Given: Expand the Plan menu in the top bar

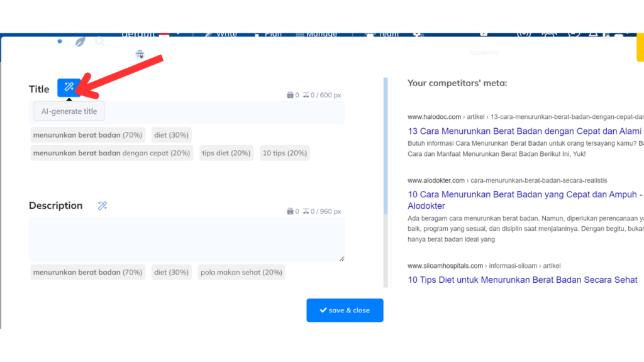Looking at the screenshot, I should [x=271, y=33].
